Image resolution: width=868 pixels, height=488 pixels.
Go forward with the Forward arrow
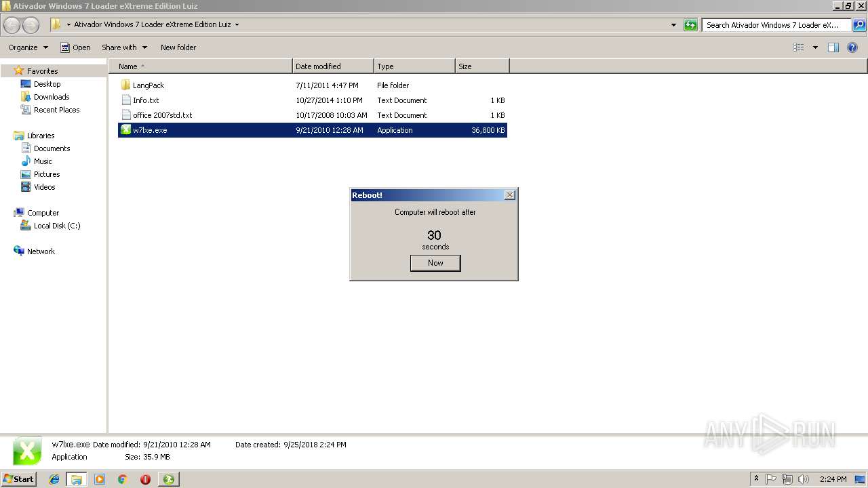click(31, 25)
